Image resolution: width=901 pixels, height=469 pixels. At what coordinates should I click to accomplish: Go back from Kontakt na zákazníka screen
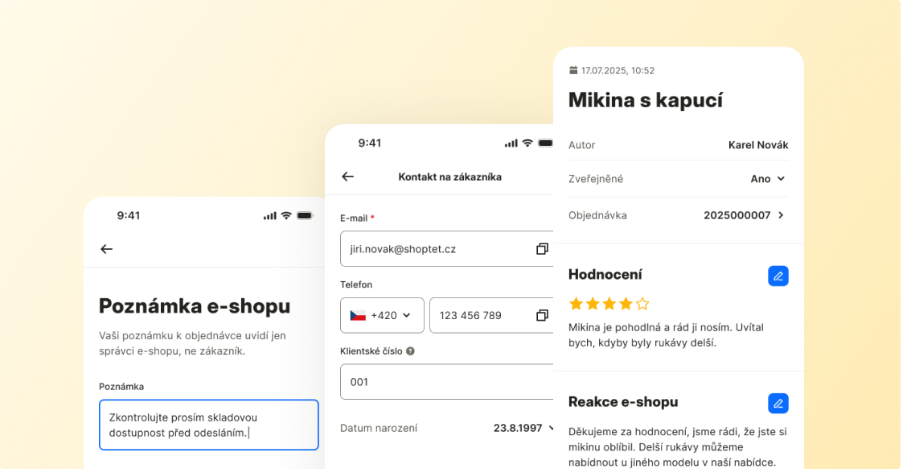pyautogui.click(x=348, y=176)
